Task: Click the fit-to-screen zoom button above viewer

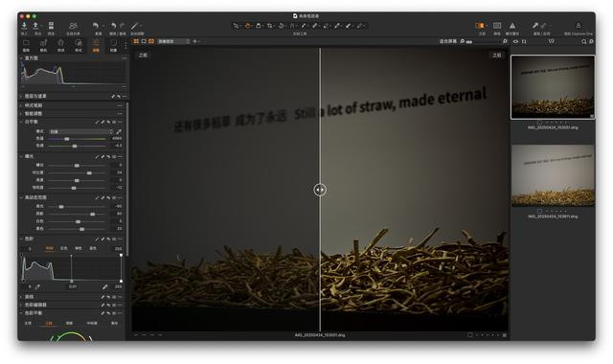Action: (447, 41)
